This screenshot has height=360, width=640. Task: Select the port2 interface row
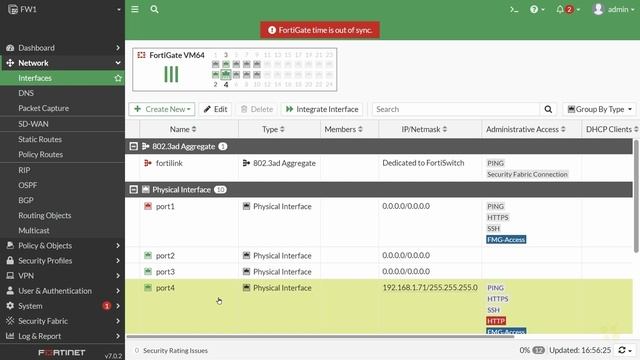pos(379,256)
